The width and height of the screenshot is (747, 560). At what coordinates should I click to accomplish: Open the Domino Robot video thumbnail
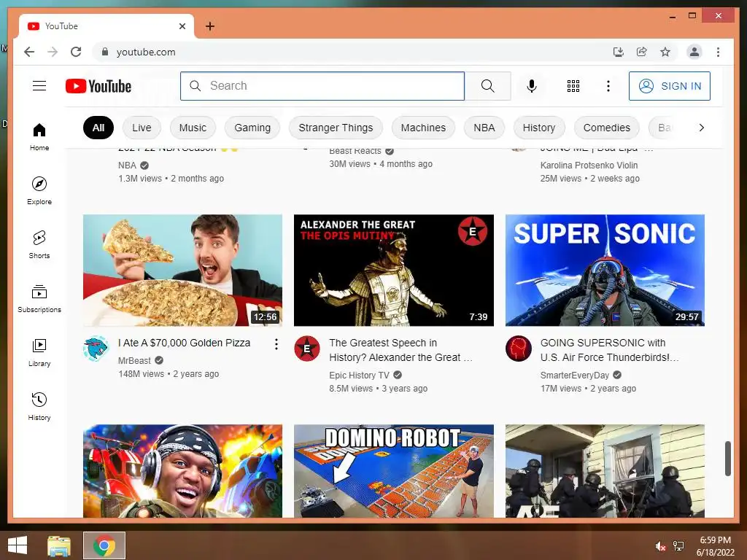pyautogui.click(x=393, y=471)
